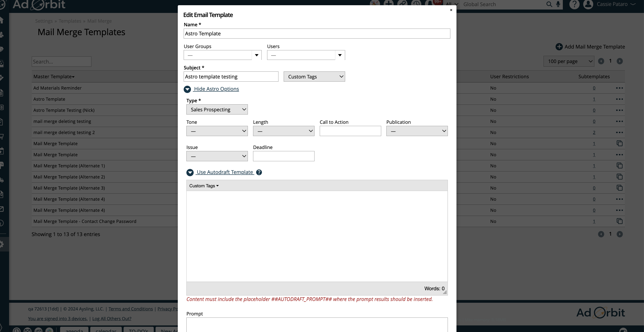This screenshot has width=644, height=332.
Task: Click the Add Mail Merge Template plus icon
Action: [559, 47]
